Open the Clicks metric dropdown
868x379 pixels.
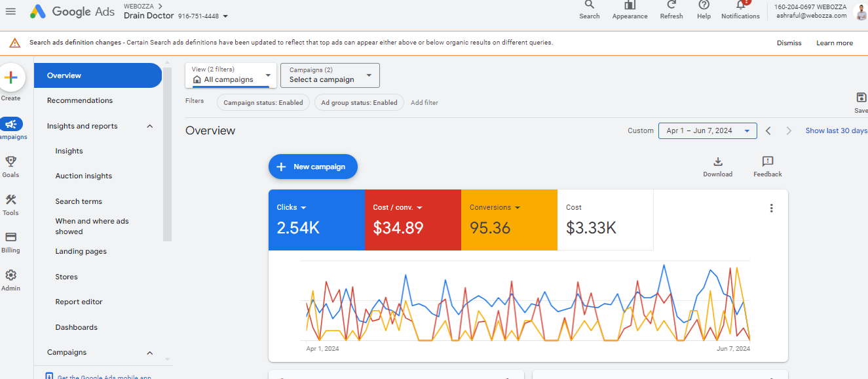tap(290, 207)
